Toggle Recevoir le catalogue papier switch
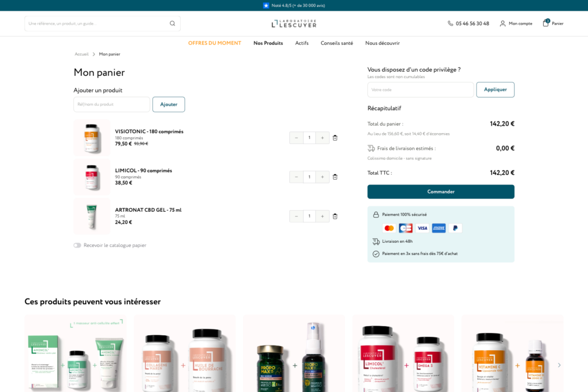 pyautogui.click(x=78, y=245)
